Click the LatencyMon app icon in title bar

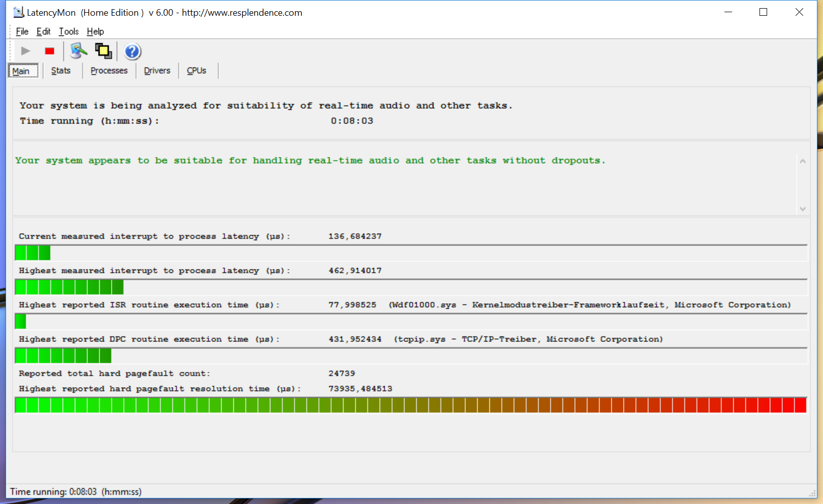(x=18, y=12)
